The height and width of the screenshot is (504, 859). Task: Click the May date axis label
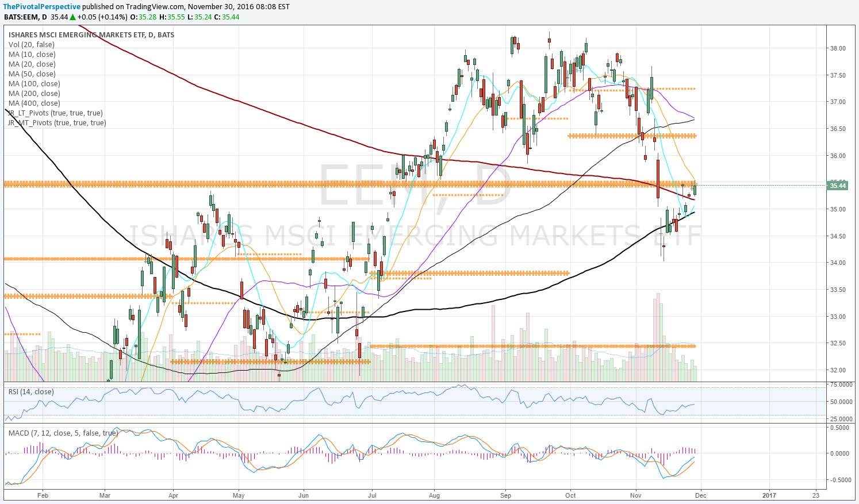[x=239, y=495]
